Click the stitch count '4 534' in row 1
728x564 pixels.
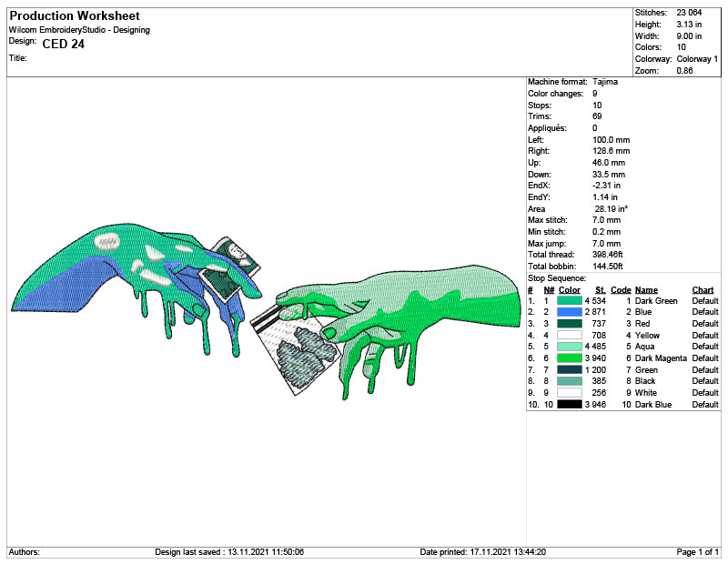point(595,301)
